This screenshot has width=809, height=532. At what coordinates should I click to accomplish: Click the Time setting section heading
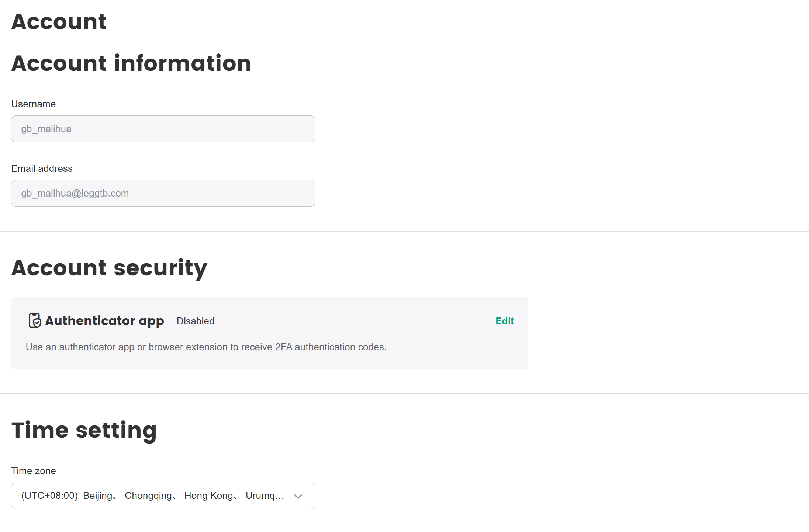coord(84,430)
